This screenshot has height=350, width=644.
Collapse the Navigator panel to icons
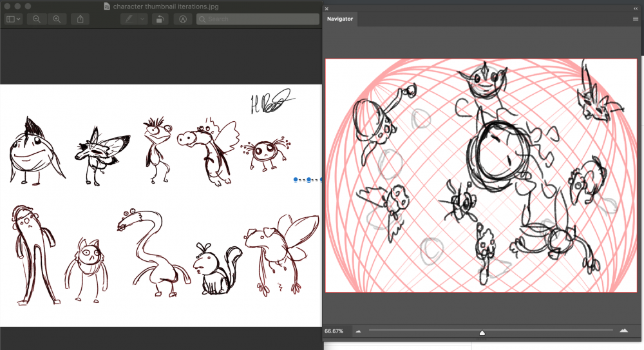pos(636,8)
